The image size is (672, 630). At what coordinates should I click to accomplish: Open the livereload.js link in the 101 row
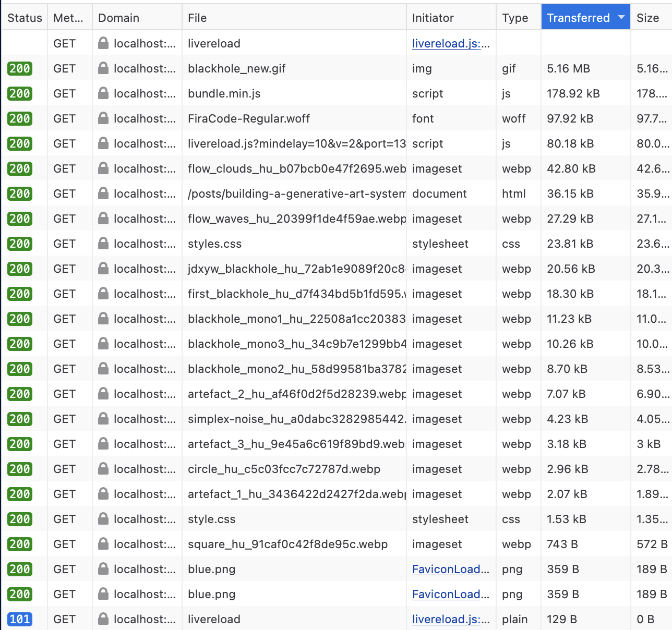tap(450, 619)
